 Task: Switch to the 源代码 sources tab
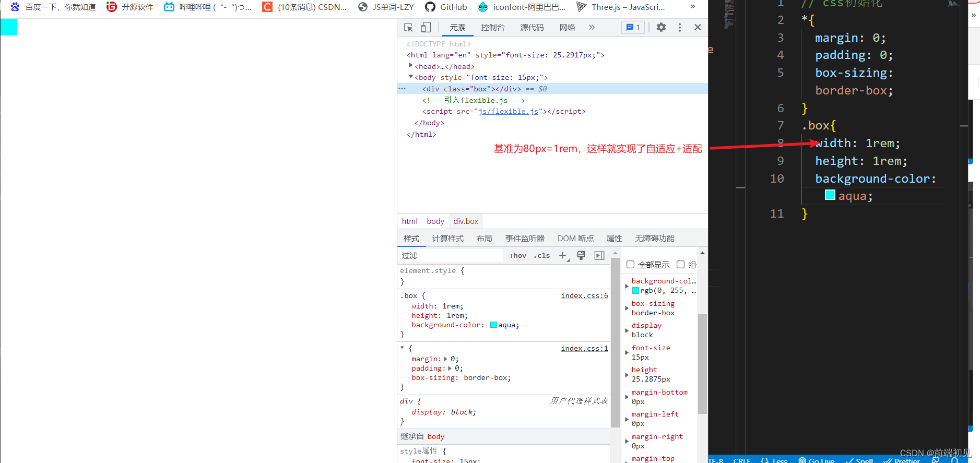pos(532,27)
